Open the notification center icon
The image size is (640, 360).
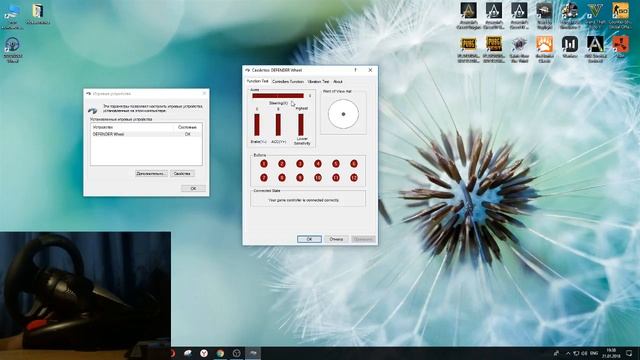click(629, 353)
